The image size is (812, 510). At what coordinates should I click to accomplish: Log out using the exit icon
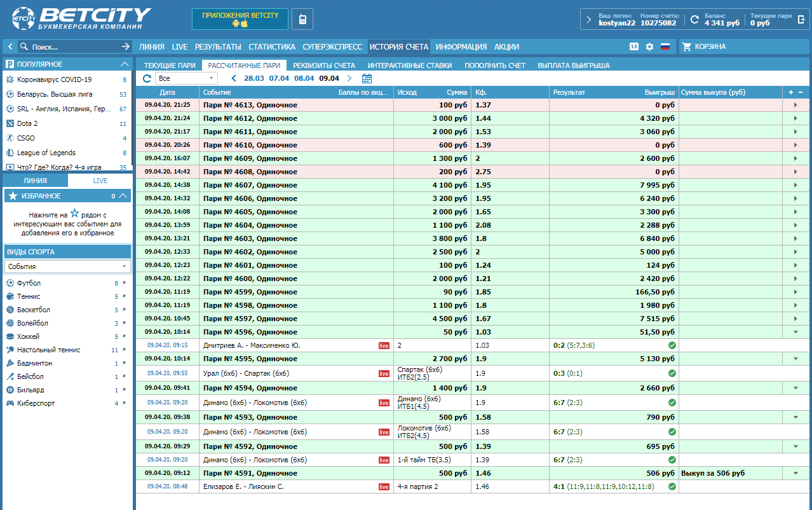point(801,19)
